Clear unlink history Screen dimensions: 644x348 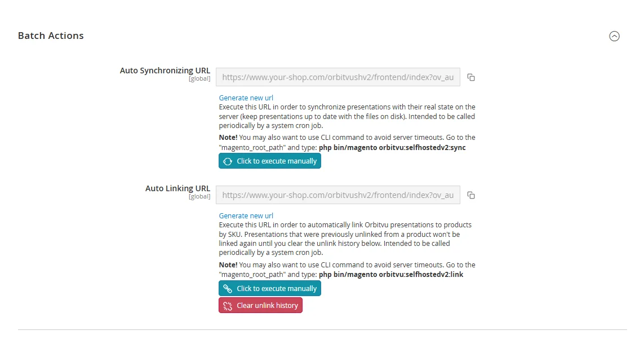260,305
